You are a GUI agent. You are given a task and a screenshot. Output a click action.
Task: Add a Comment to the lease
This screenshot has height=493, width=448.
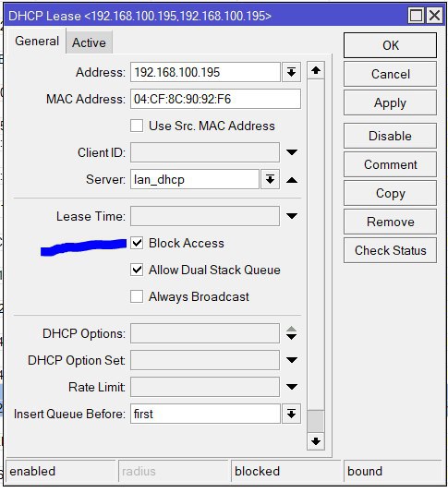390,164
